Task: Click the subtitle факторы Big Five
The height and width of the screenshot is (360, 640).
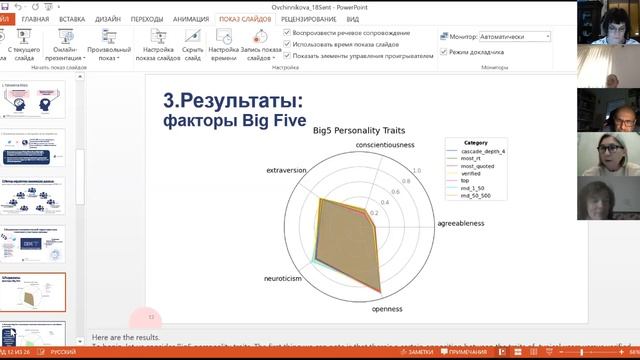Action: [x=234, y=120]
